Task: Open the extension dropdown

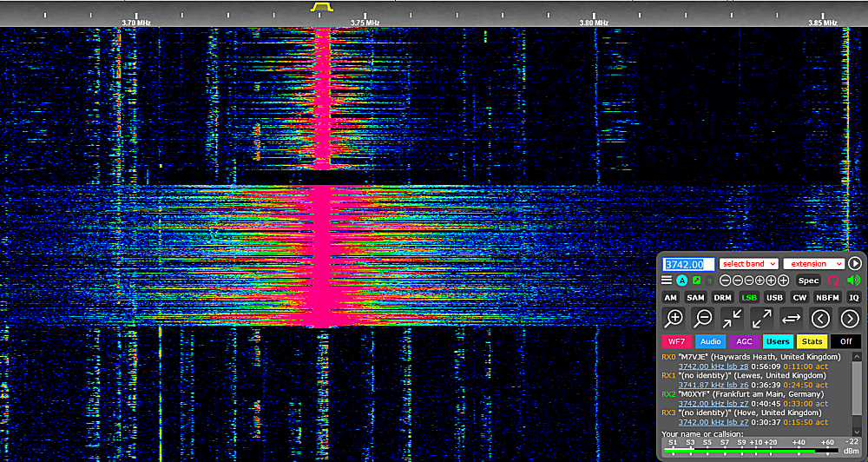Action: [813, 263]
